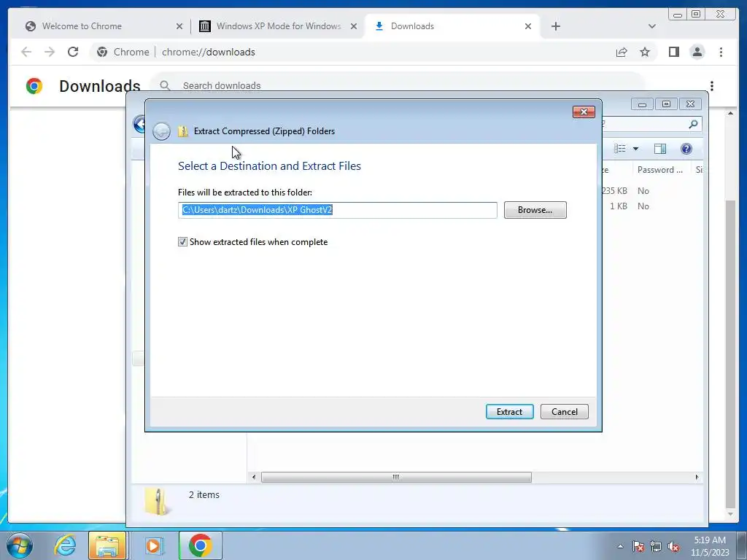Share this page icon in Chrome
The height and width of the screenshot is (560, 747).
click(x=622, y=52)
